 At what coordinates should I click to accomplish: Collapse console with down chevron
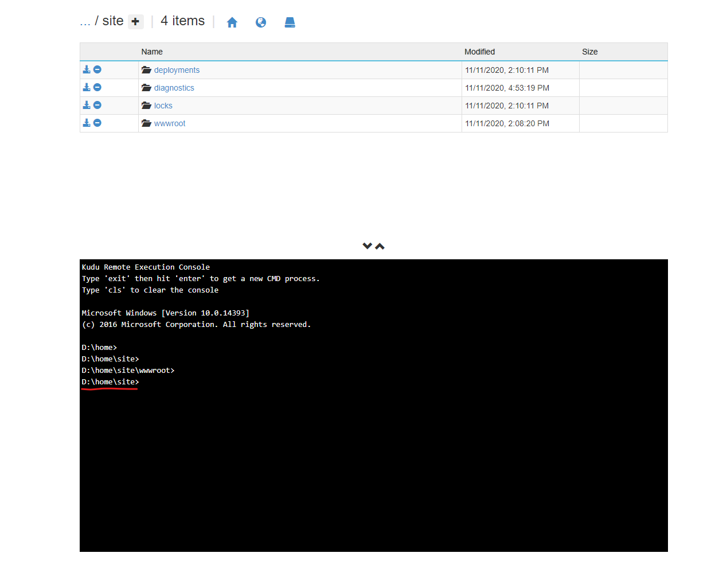(368, 246)
